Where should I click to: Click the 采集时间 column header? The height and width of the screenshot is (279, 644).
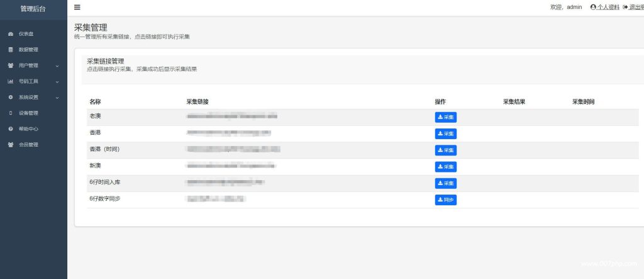[x=583, y=101]
